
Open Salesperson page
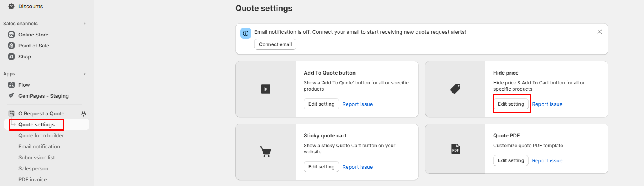click(x=33, y=168)
